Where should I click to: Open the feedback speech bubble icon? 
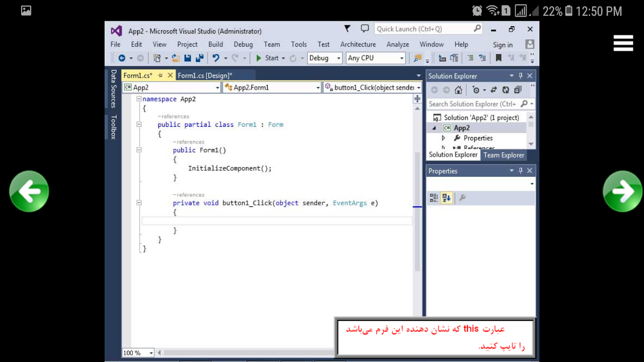(365, 29)
